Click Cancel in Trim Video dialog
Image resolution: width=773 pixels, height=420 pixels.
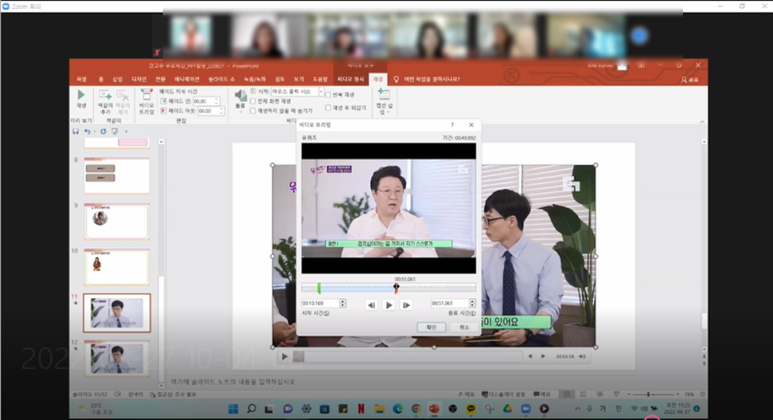(464, 327)
